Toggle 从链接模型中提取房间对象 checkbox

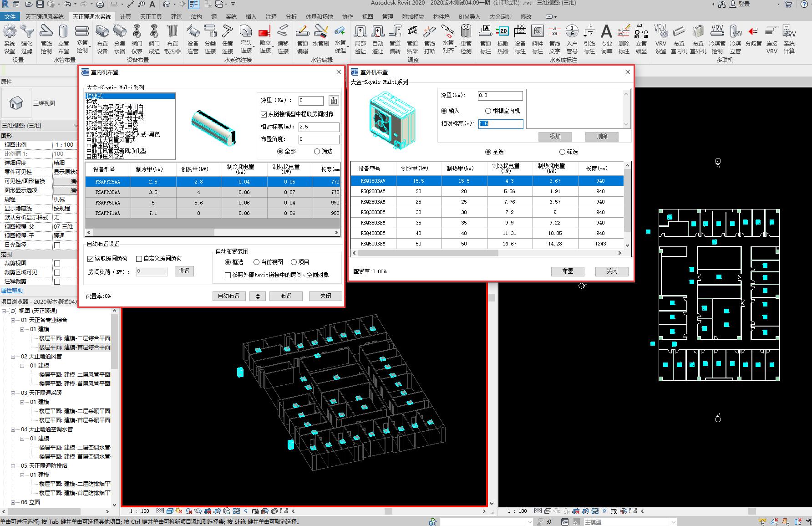coord(264,114)
